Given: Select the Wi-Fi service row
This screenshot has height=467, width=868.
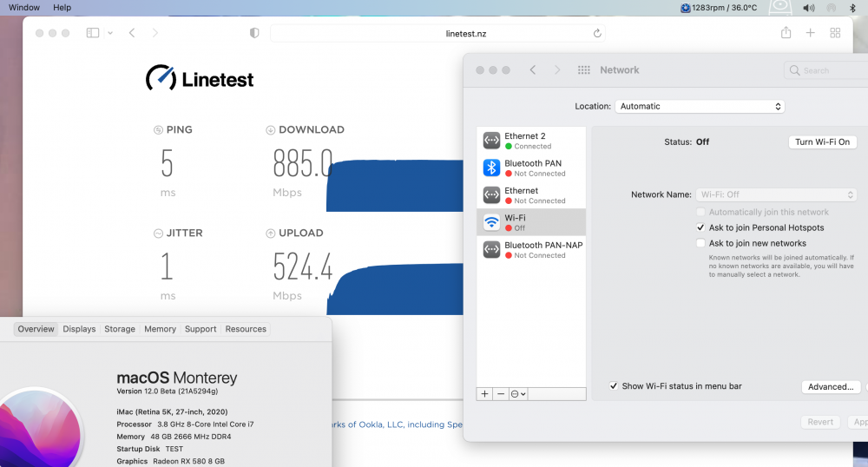Looking at the screenshot, I should click(531, 222).
